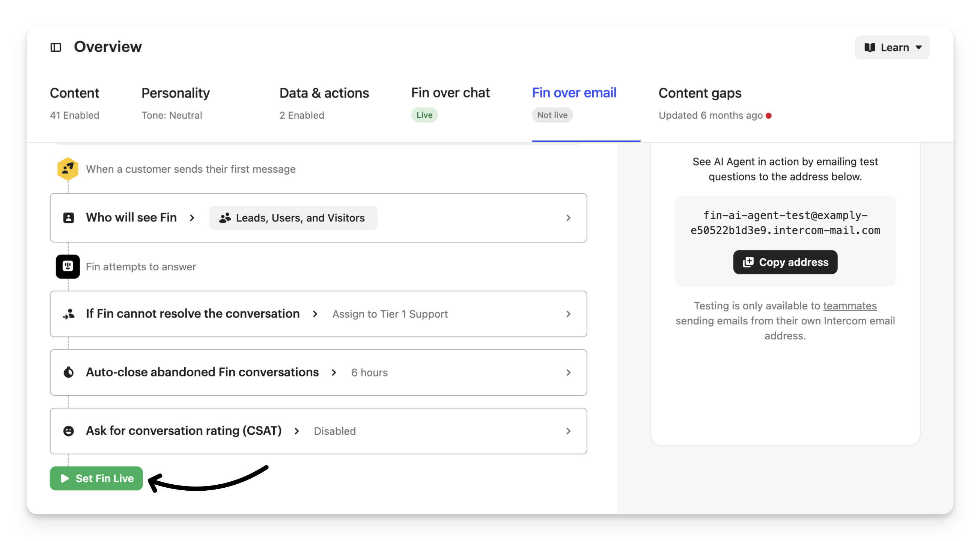Expand the If Fin cannot resolve row chevron
The width and height of the screenshot is (980, 541).
[568, 314]
